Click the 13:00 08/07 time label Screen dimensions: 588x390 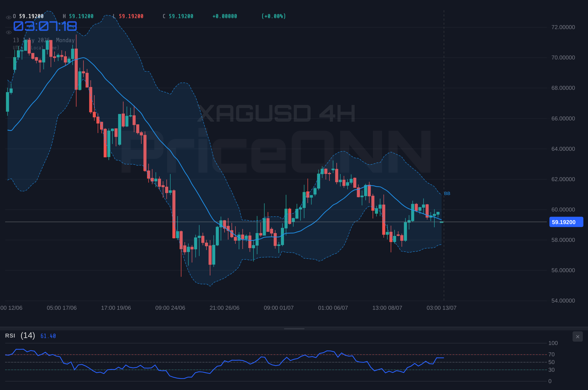(x=387, y=308)
